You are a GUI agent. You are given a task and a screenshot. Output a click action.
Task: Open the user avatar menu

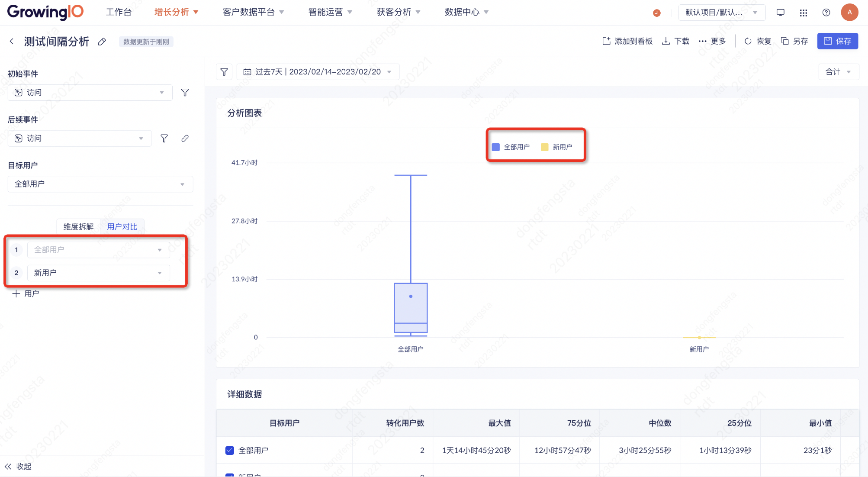click(849, 12)
